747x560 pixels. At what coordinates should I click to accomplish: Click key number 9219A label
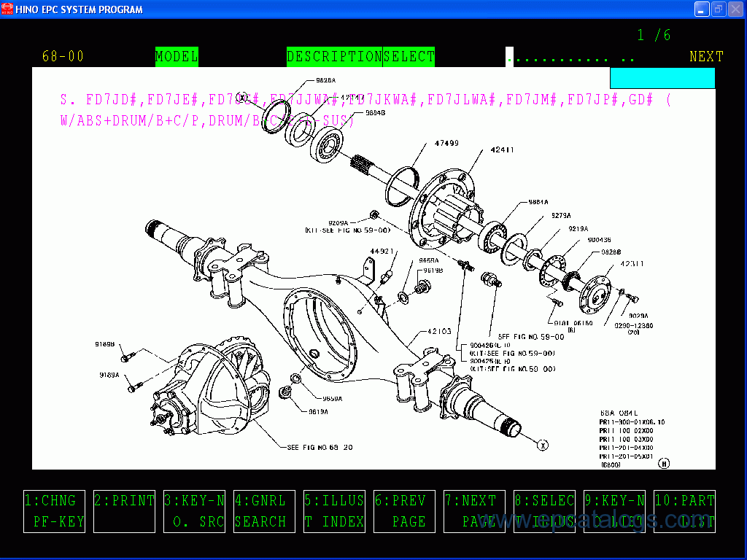(578, 228)
